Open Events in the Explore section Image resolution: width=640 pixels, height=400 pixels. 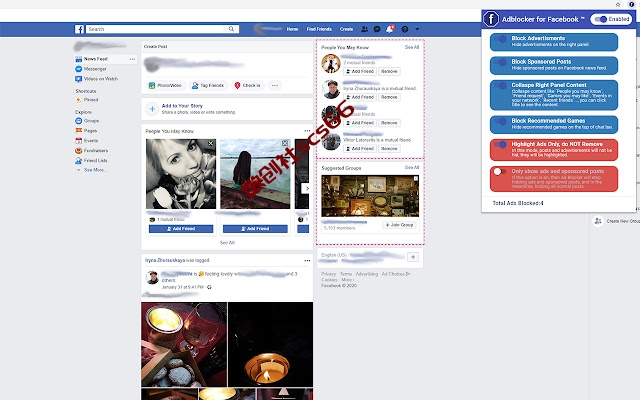point(91,140)
